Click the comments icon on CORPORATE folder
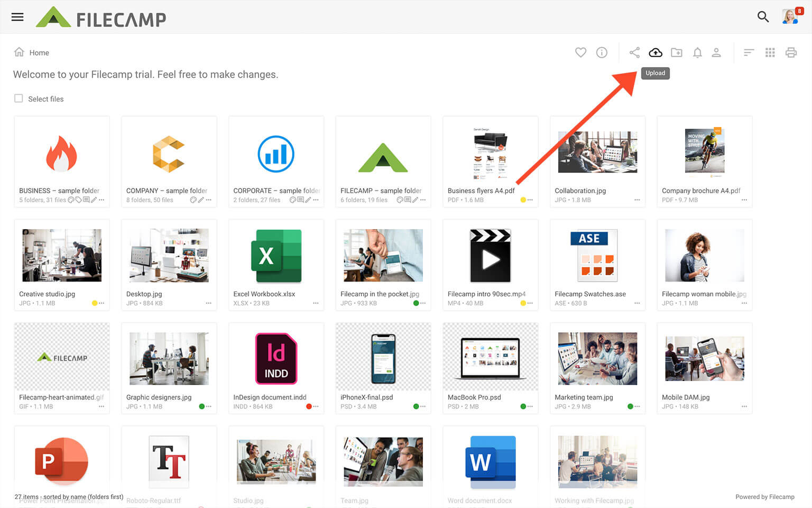Viewport: 812px width, 508px height. (300, 200)
